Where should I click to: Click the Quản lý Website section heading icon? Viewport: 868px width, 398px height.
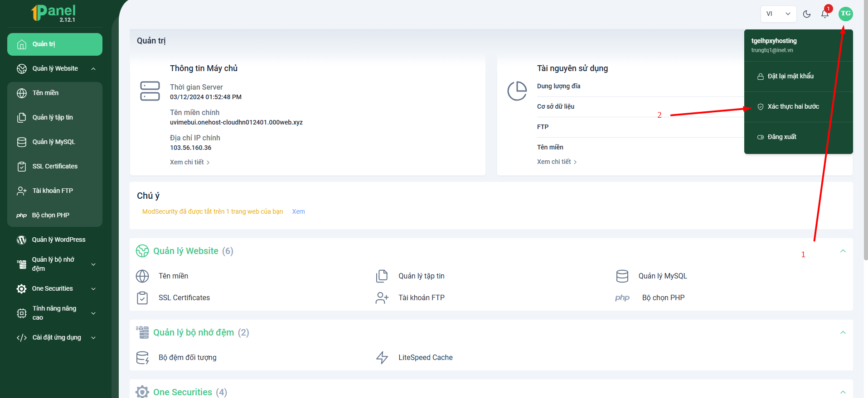142,251
